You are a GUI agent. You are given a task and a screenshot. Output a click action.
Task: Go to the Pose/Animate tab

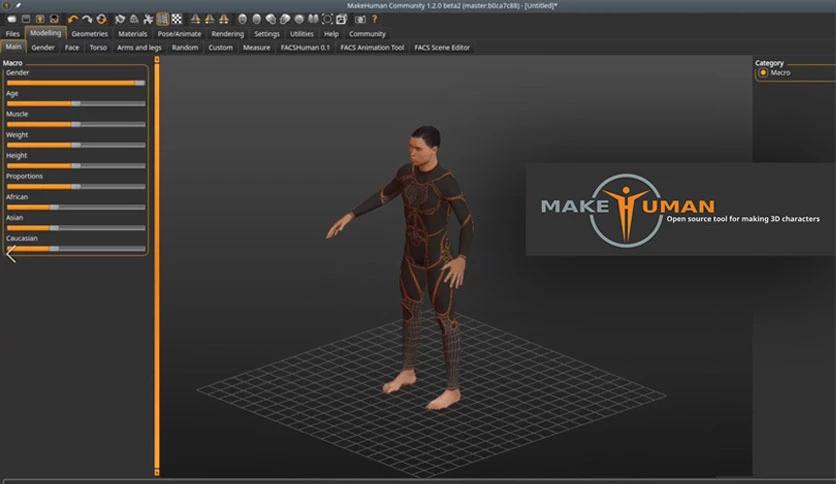point(180,34)
